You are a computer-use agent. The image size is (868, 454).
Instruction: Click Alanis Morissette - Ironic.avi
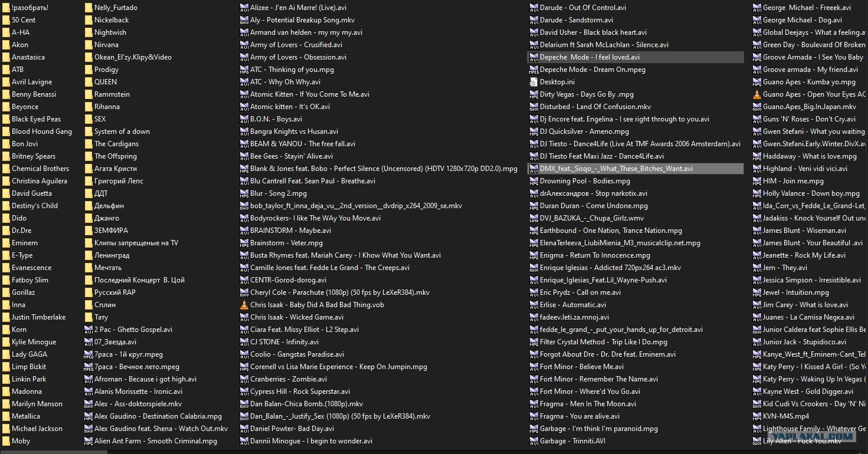tap(138, 392)
